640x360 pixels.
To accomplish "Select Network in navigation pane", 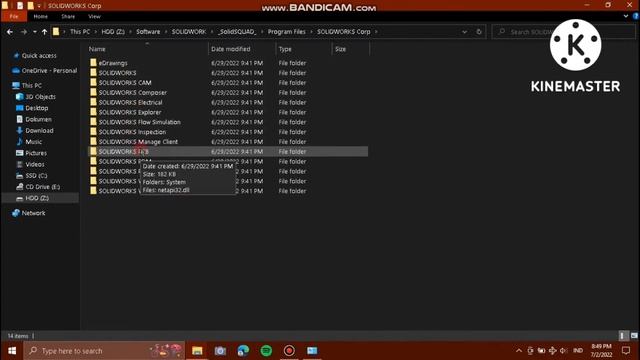I will [29, 213].
